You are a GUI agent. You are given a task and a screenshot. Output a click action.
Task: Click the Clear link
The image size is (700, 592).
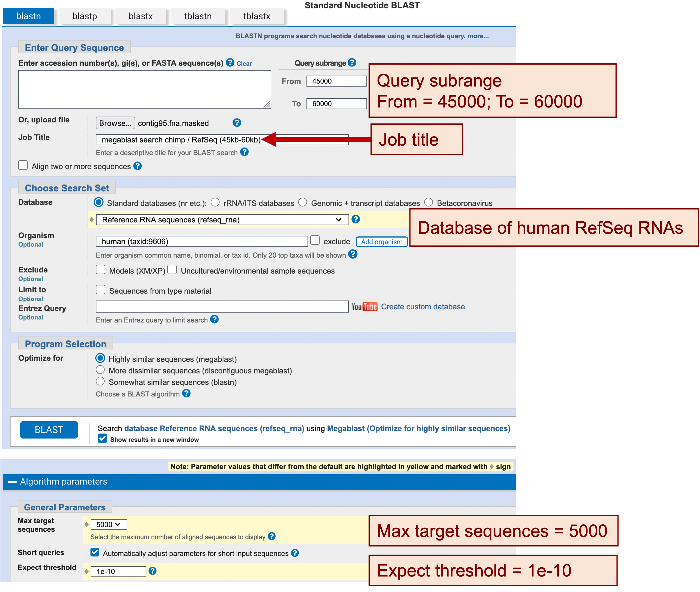click(x=244, y=63)
